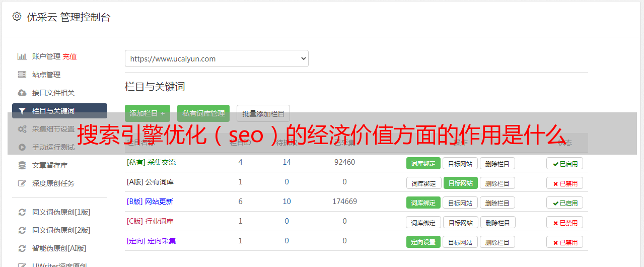Click 词库绑定 for 采集交流 row
Screen dimensions: 644x267
pyautogui.click(x=423, y=163)
